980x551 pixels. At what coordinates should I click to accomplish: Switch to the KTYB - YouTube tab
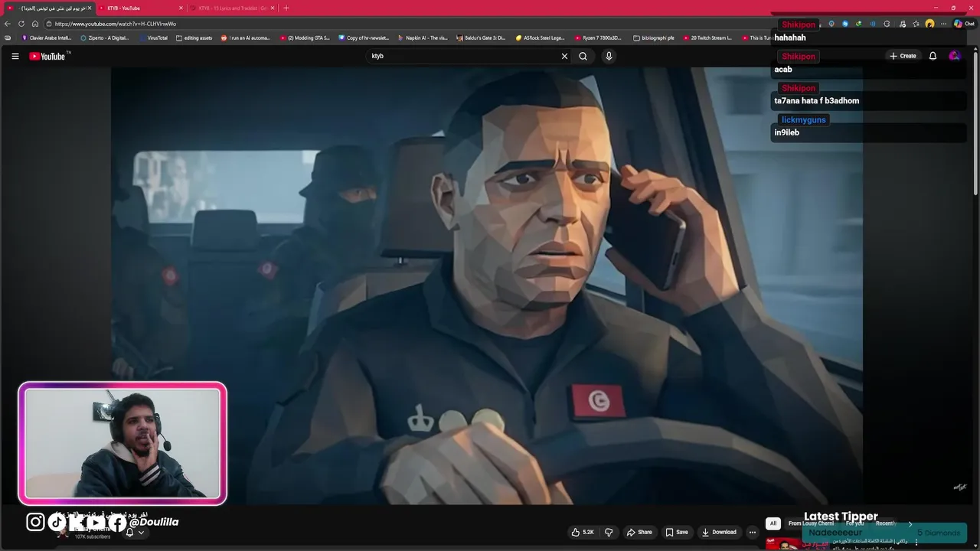(x=138, y=8)
